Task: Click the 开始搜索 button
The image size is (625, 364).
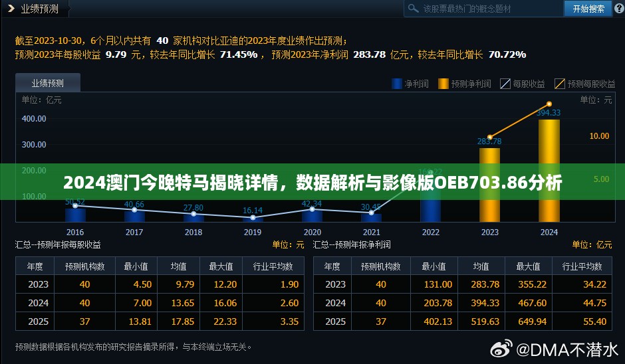Action: (588, 9)
